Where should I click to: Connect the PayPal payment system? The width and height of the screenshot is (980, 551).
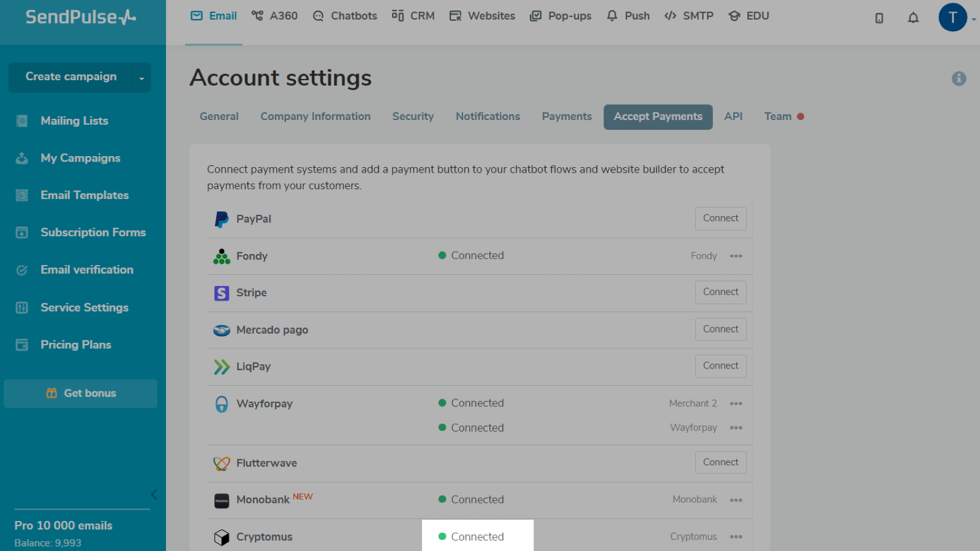(x=720, y=219)
